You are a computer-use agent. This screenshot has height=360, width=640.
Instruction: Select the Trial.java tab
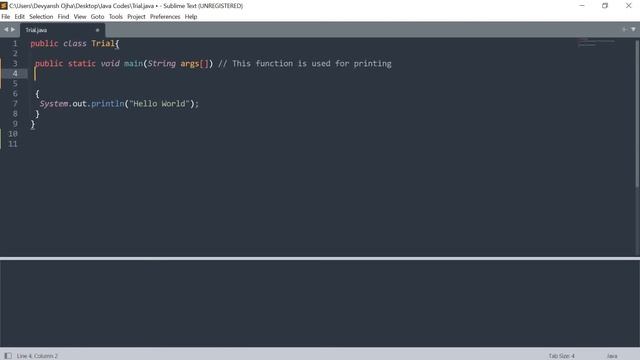[x=62, y=30]
